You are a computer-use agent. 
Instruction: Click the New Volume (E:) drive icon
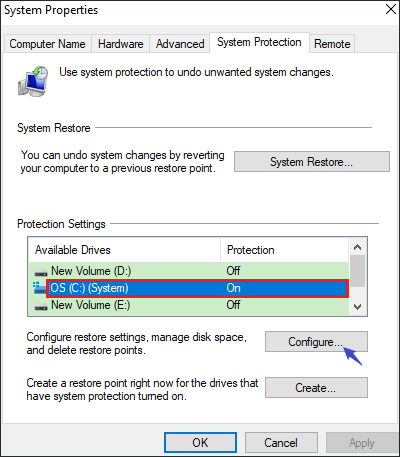(41, 307)
